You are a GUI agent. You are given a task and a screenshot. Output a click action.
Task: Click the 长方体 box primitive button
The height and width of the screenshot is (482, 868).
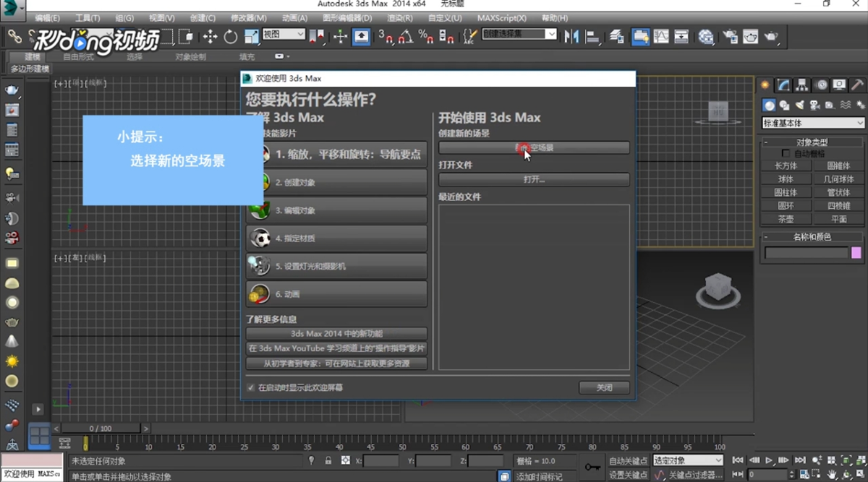[x=786, y=165]
